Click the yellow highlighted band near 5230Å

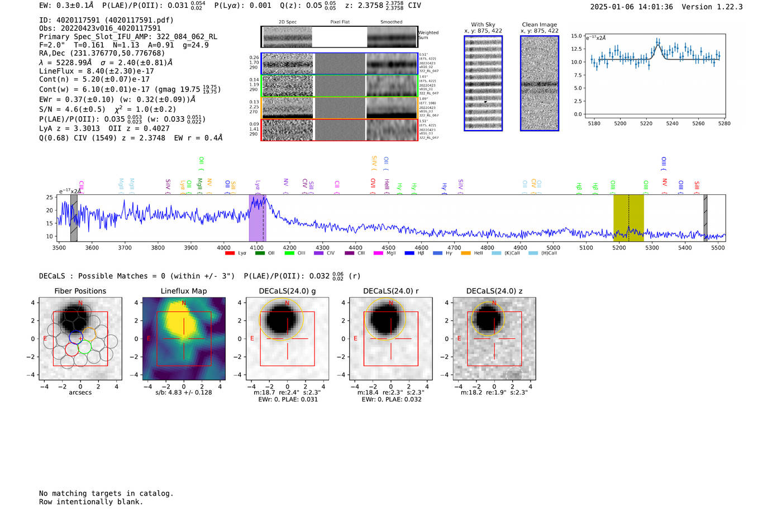click(x=628, y=218)
